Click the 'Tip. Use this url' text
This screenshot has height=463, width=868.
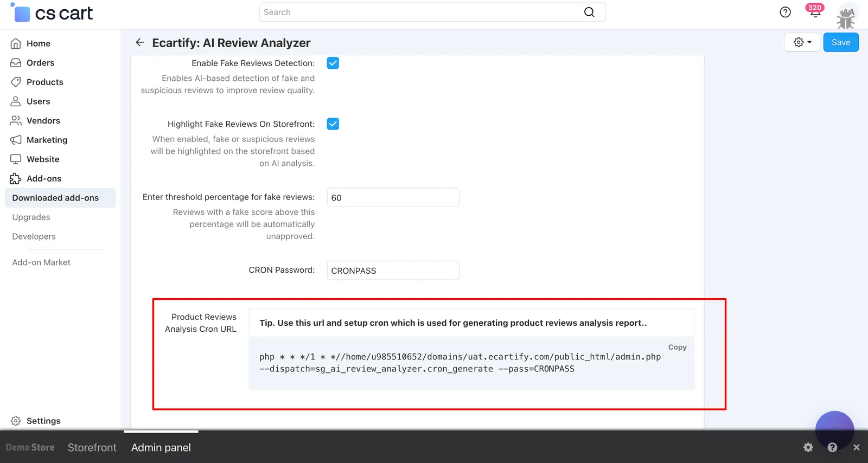[x=453, y=323]
